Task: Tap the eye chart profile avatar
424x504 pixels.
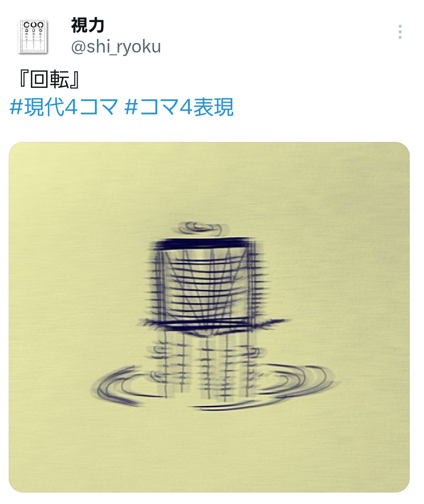Action: 33,37
